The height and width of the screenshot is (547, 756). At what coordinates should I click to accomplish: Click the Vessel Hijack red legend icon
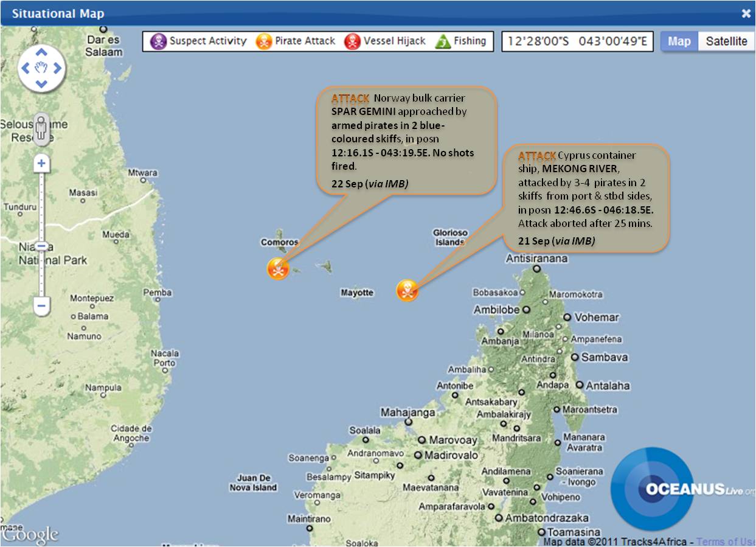(x=352, y=41)
